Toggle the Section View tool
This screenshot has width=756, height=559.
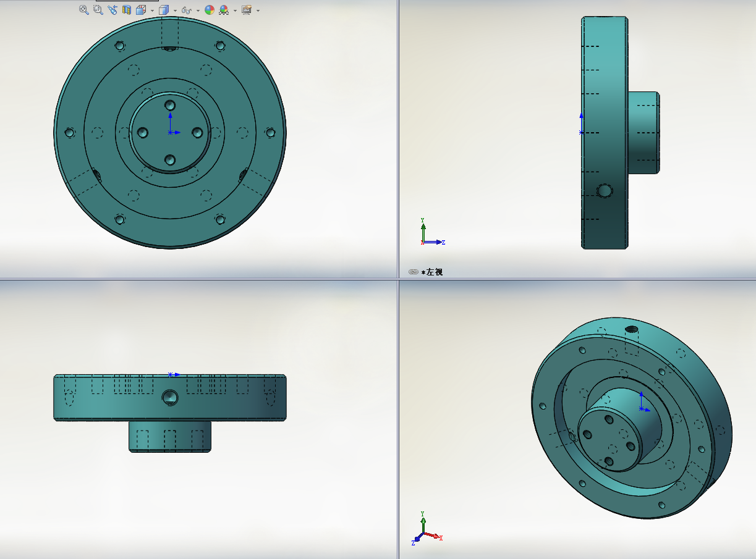point(127,10)
